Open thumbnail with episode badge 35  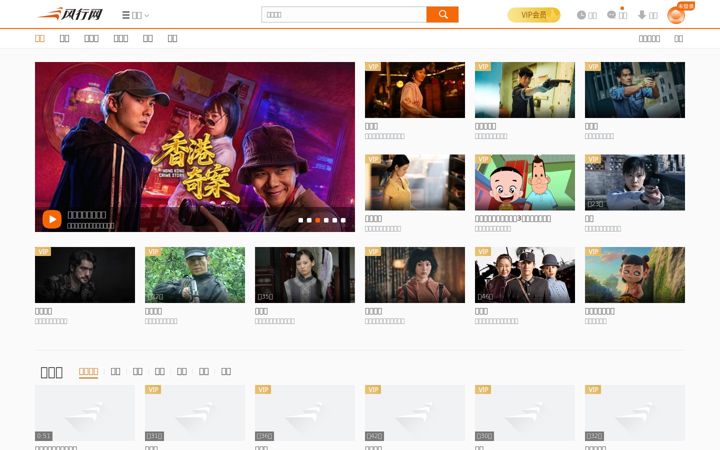point(305,275)
